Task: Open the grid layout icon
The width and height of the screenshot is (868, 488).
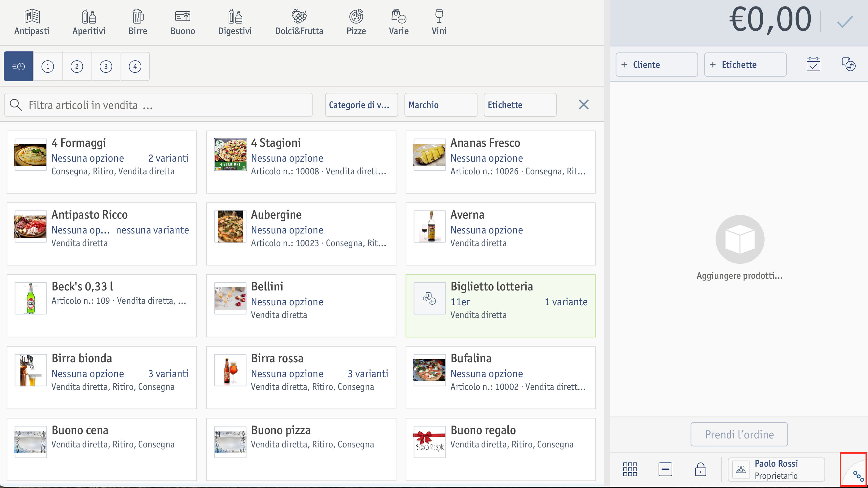Action: pyautogui.click(x=630, y=469)
